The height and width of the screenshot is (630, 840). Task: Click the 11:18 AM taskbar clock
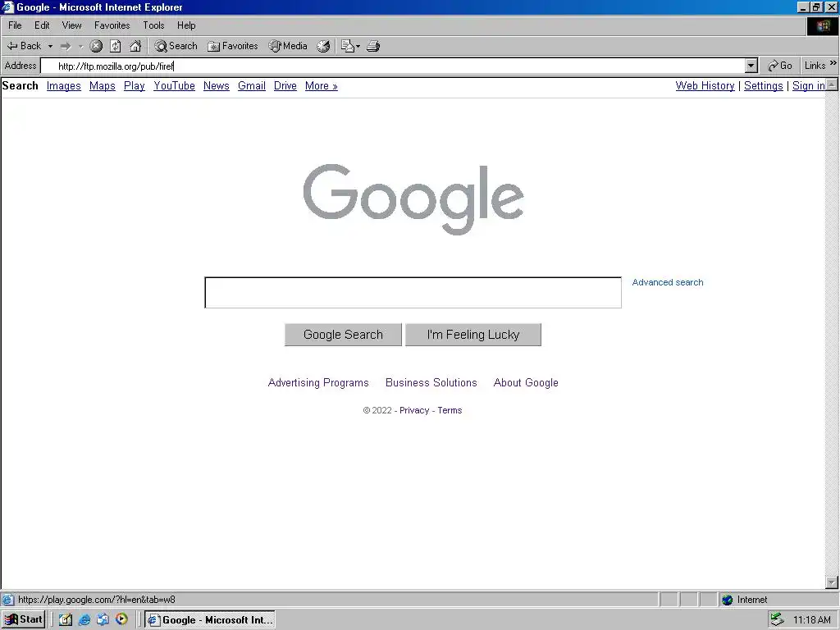(x=812, y=620)
